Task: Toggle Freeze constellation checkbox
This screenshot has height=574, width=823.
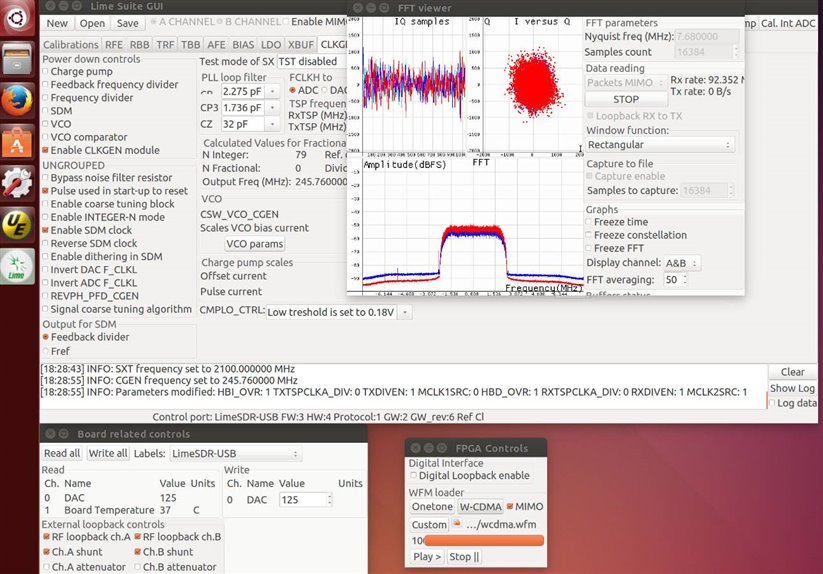Action: (x=588, y=235)
